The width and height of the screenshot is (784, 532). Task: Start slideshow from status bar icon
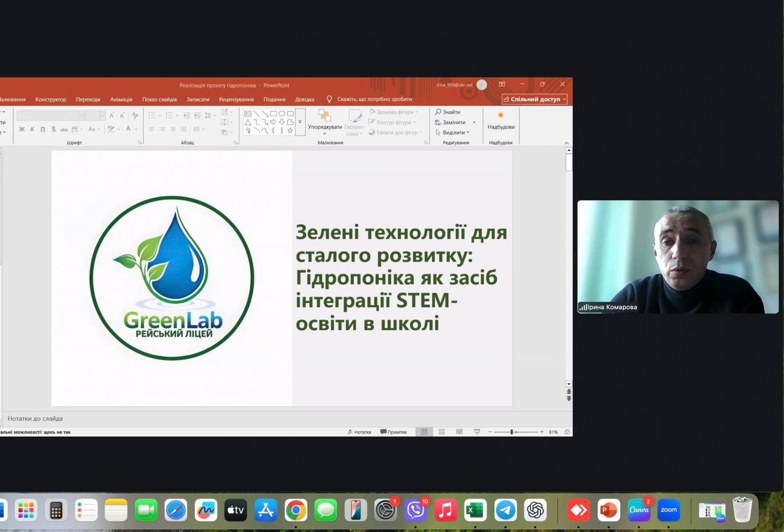(477, 432)
